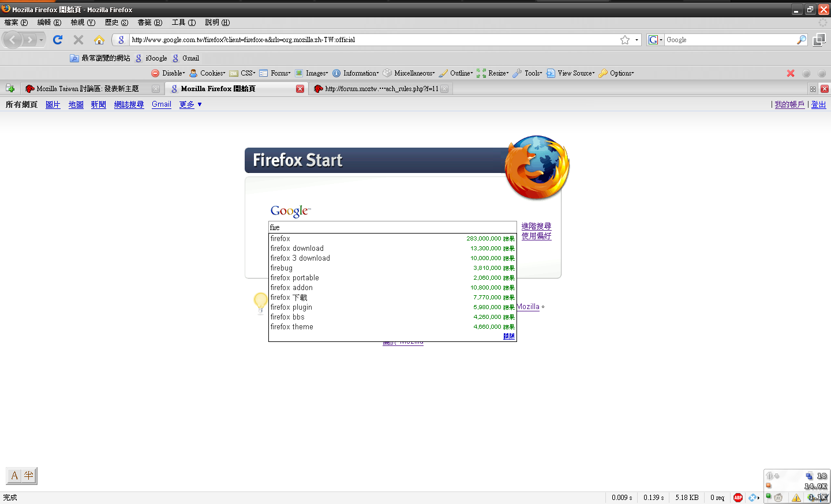Click the Adblock Plus ABP status icon
Viewport: 831px width, 504px height.
[x=738, y=498]
